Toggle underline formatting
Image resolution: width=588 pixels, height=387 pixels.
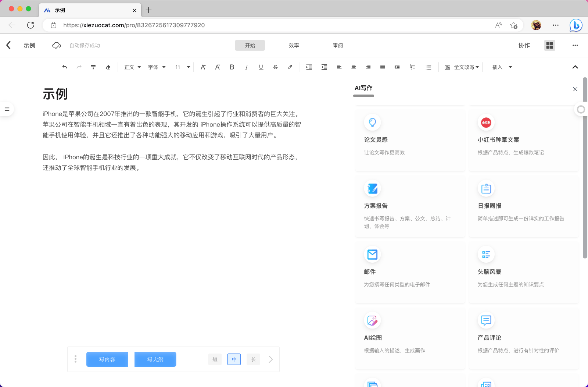tap(261, 67)
